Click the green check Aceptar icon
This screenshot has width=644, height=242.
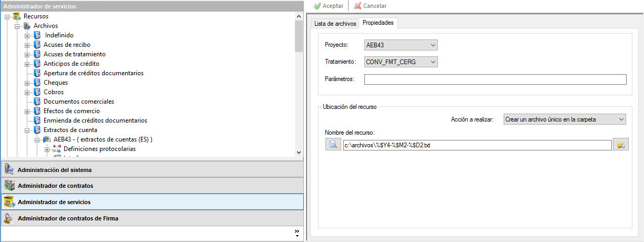(x=317, y=6)
